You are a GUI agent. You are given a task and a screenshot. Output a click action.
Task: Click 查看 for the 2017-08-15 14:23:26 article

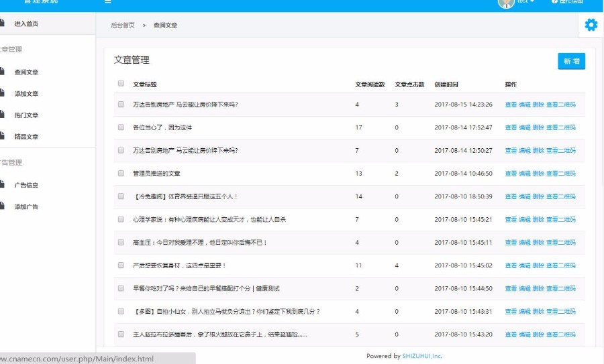pos(511,105)
